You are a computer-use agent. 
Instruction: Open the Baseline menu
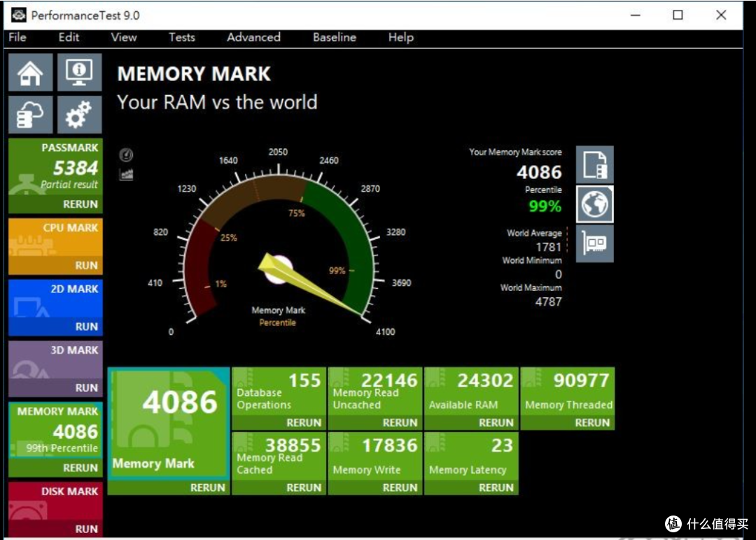click(x=334, y=37)
